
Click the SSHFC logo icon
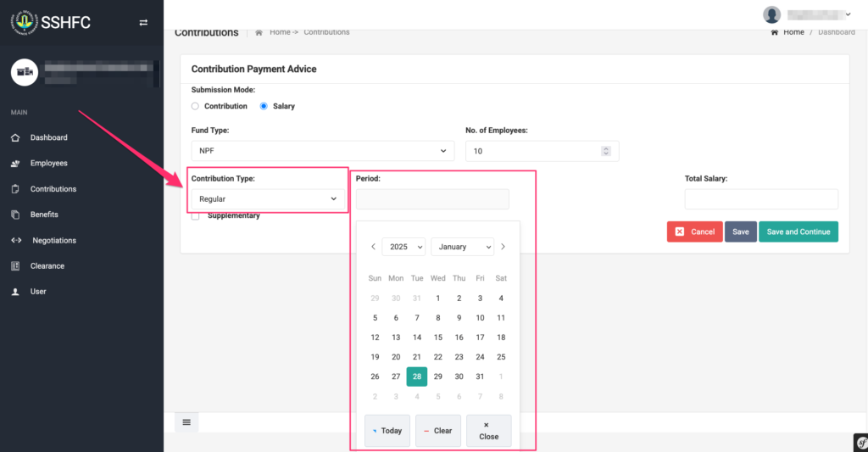tap(24, 22)
